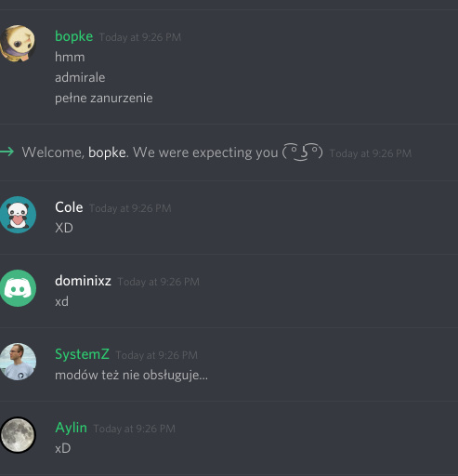The width and height of the screenshot is (458, 476).
Task: Open dominixz username profile
Action: [x=83, y=281]
